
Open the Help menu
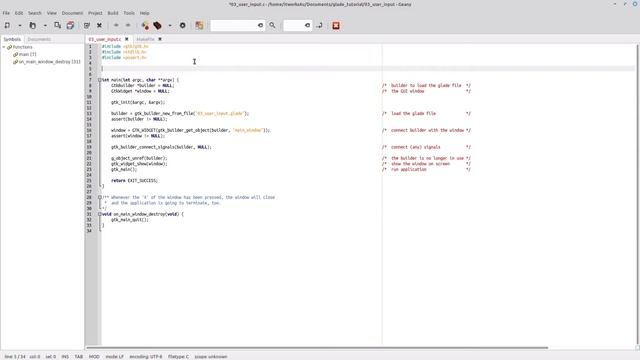pos(144,13)
